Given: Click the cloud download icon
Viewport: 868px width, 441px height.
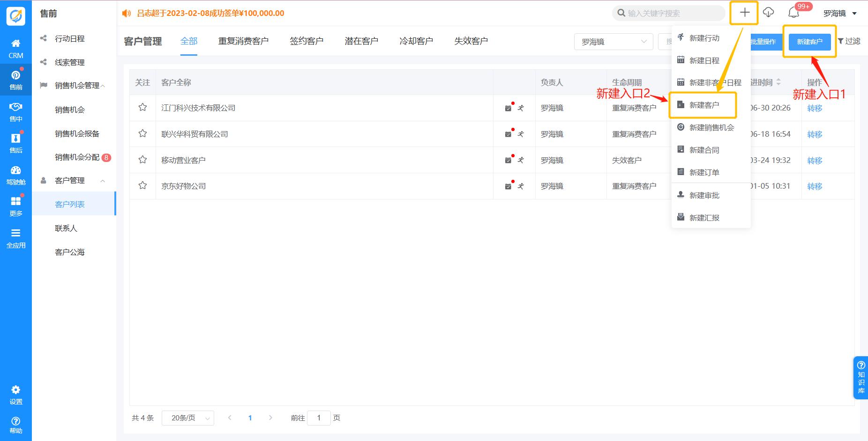Looking at the screenshot, I should point(768,13).
